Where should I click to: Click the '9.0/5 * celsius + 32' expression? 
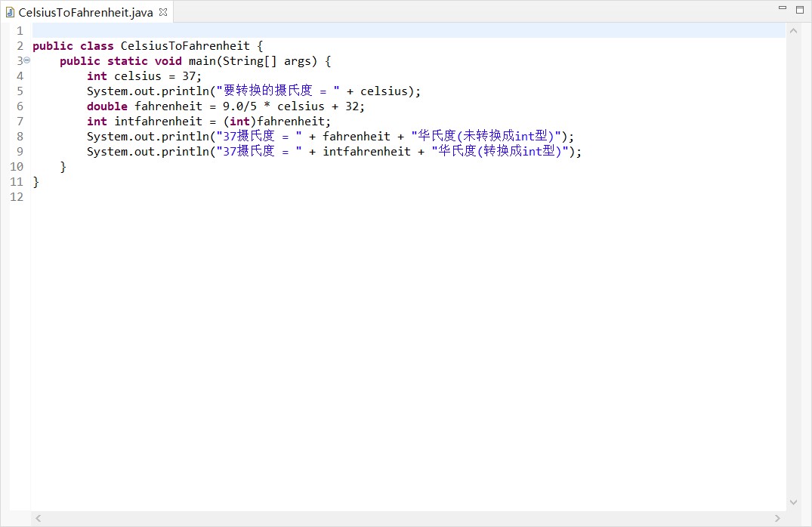[291, 106]
